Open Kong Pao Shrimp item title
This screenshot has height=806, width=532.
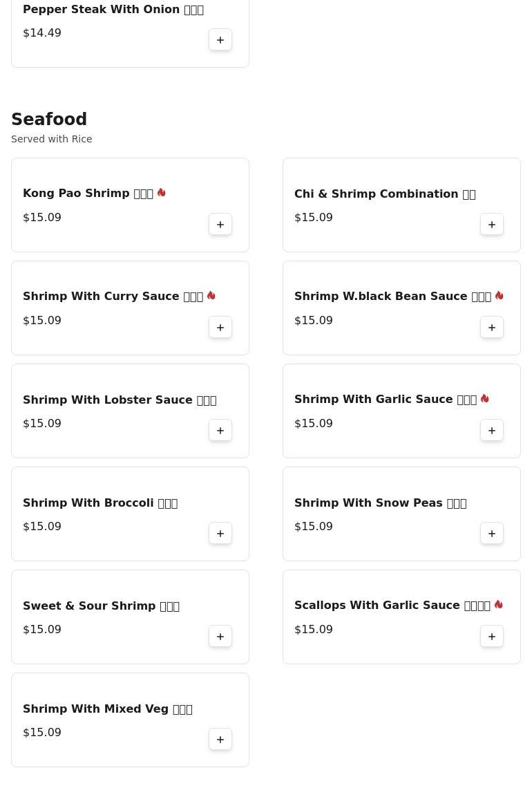pos(88,194)
